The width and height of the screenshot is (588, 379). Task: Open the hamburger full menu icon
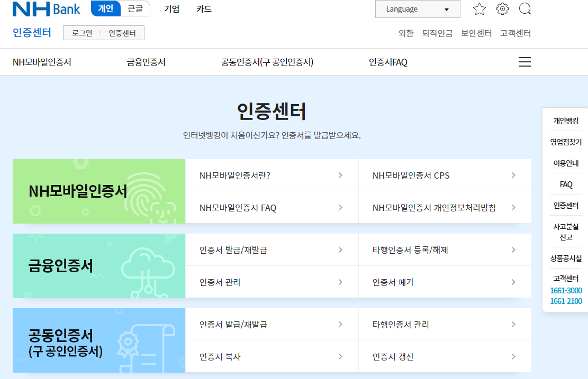point(524,62)
